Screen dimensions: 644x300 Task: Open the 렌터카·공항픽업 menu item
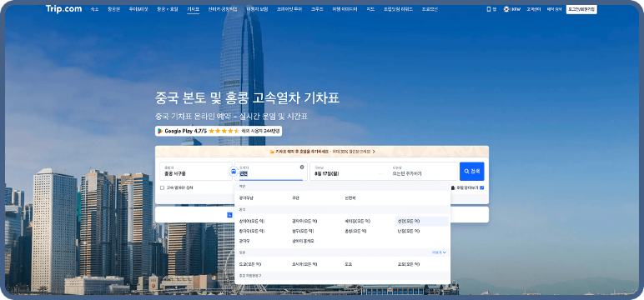(x=223, y=9)
